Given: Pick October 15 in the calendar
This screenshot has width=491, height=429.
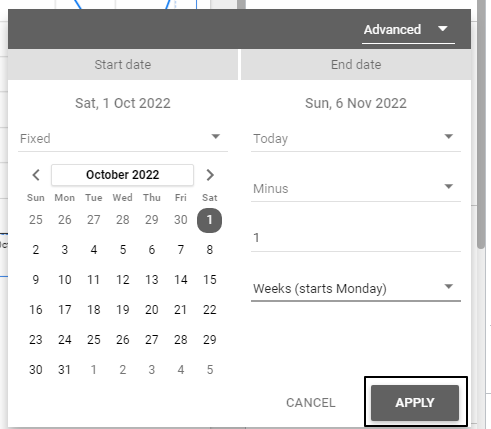Looking at the screenshot, I should [210, 280].
